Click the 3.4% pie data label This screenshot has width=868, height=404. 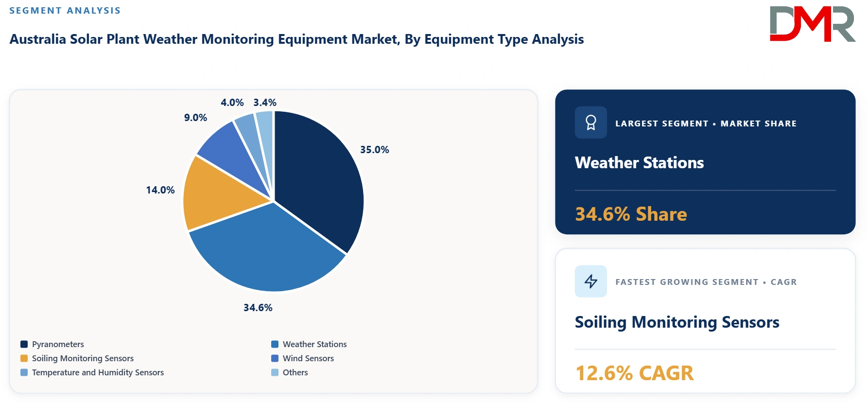(265, 103)
